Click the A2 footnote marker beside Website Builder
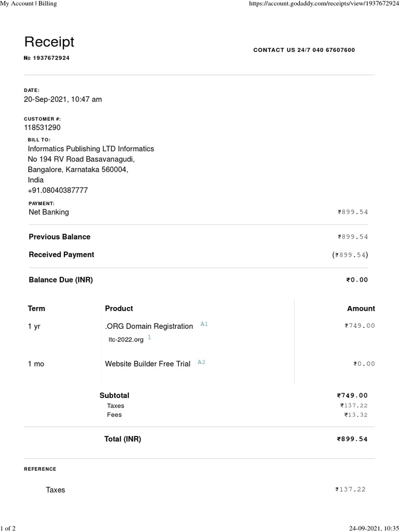399x532 pixels. coord(202,362)
